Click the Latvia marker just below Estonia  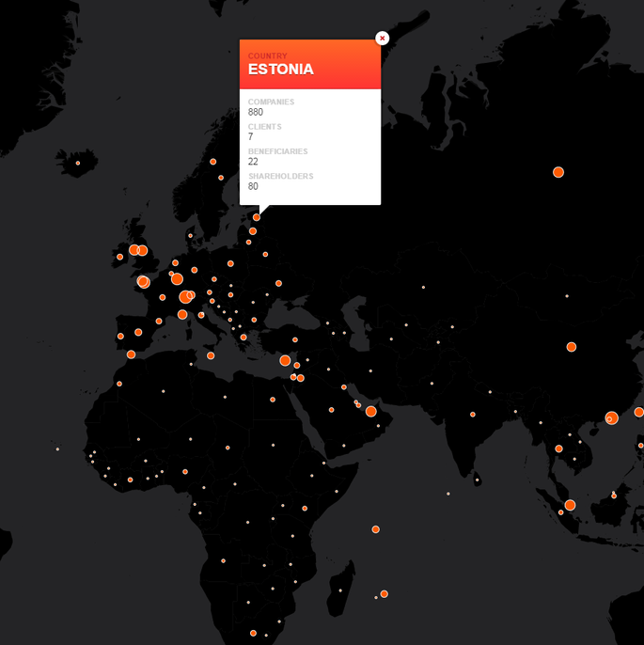[x=253, y=231]
